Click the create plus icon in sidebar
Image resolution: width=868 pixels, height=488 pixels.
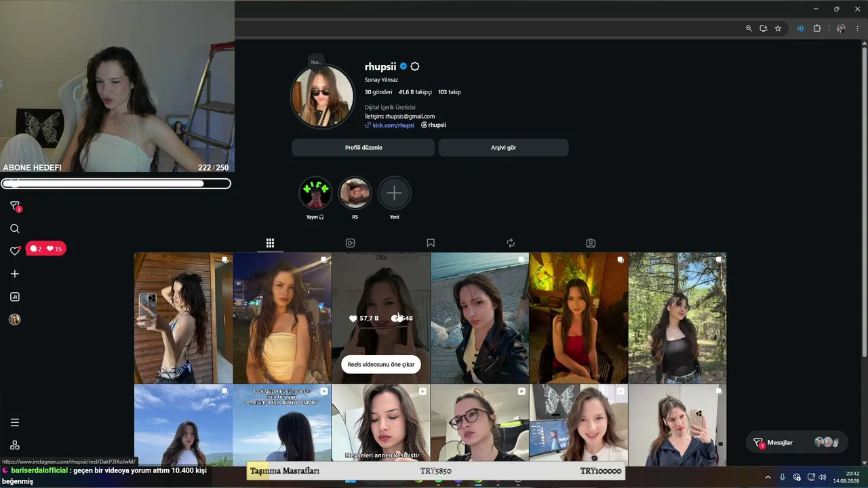point(15,274)
